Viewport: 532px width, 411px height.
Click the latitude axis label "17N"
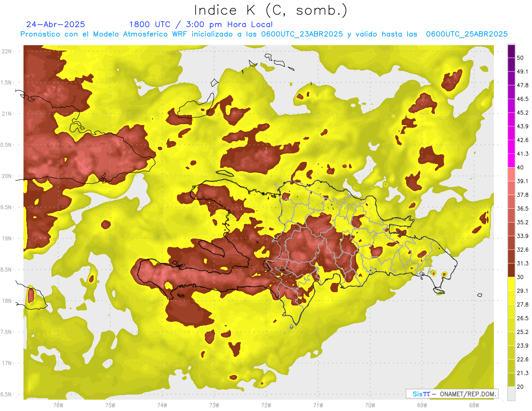click(x=7, y=363)
